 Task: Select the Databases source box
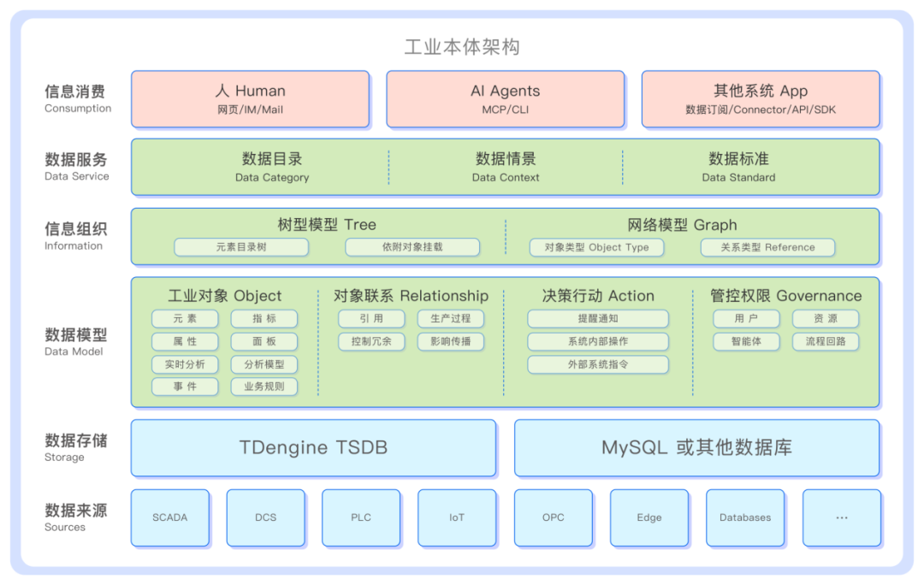tap(745, 517)
